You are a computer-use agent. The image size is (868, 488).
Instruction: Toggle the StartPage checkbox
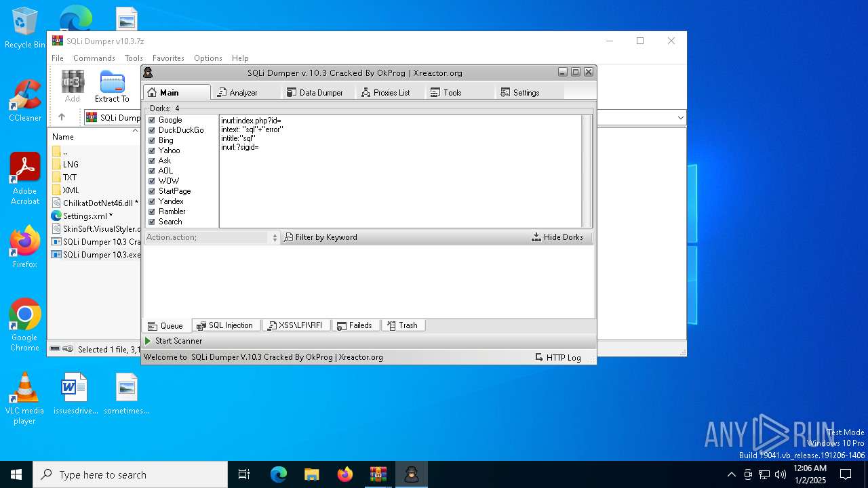point(152,191)
